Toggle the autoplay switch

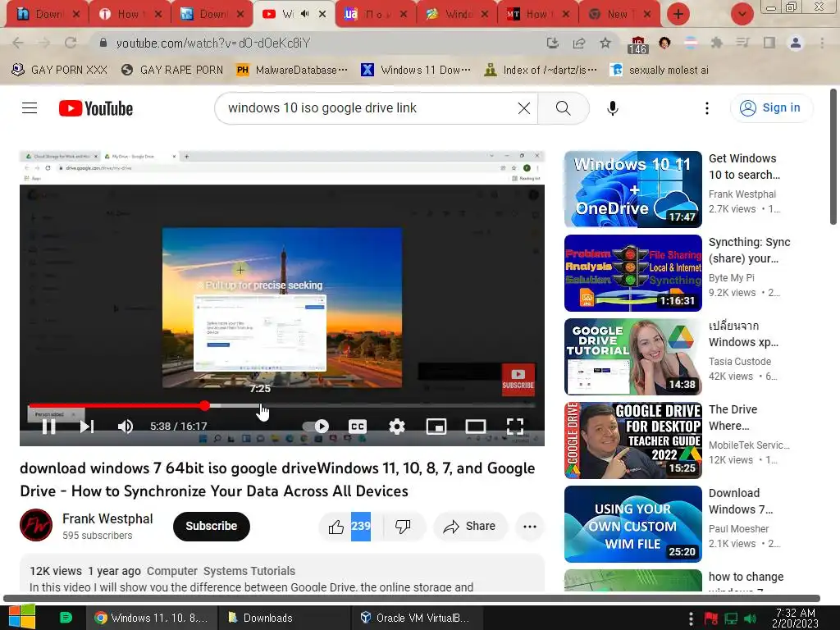[316, 427]
